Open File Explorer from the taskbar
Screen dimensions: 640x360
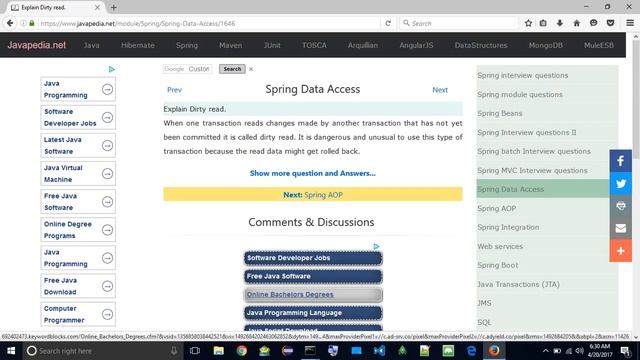click(x=218, y=351)
